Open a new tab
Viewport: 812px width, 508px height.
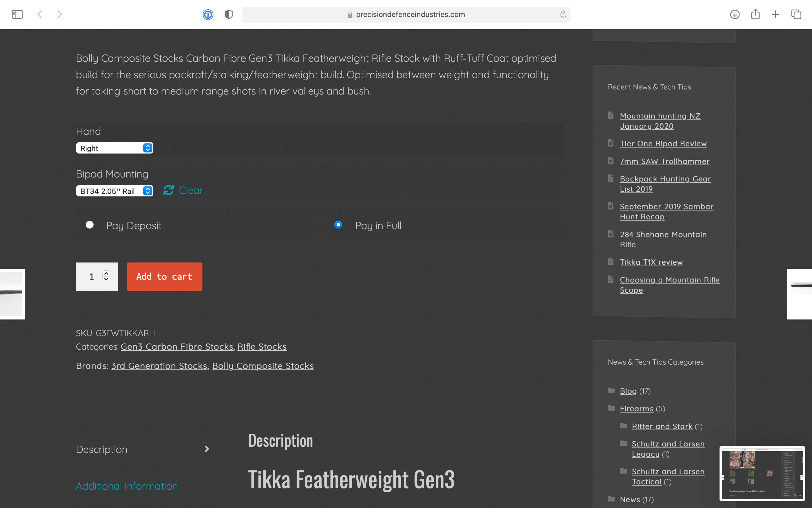coord(775,14)
